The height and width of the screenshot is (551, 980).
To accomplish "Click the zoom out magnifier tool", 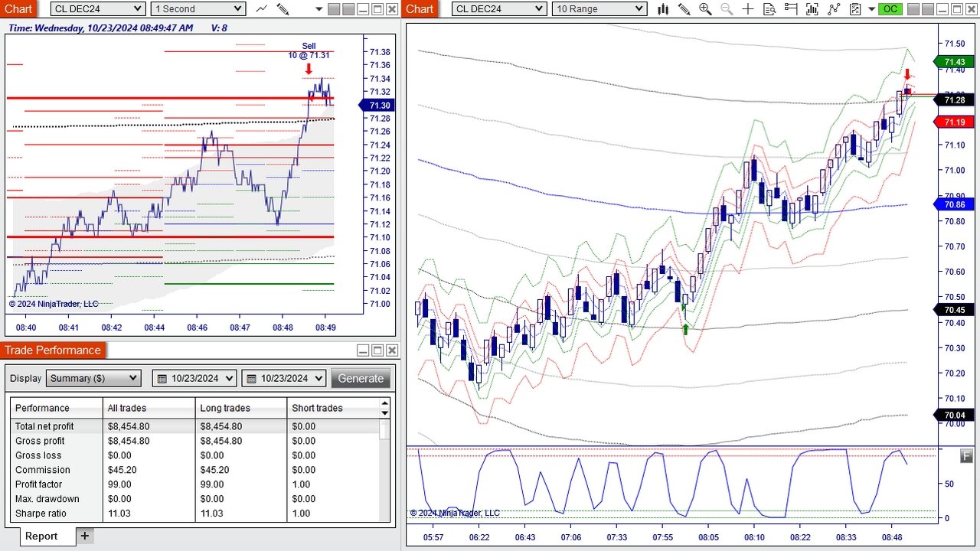I will click(727, 8).
